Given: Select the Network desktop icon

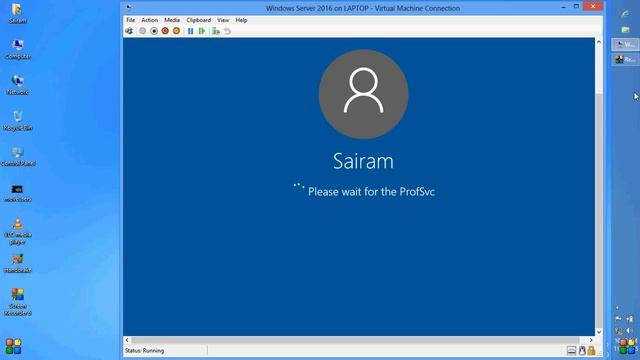Looking at the screenshot, I should (18, 85).
